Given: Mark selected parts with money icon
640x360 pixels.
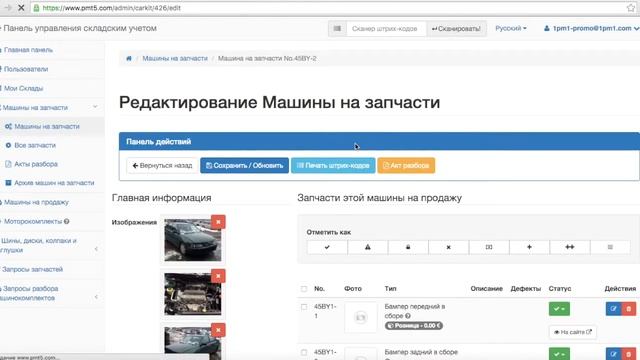Looking at the screenshot, I should click(489, 247).
